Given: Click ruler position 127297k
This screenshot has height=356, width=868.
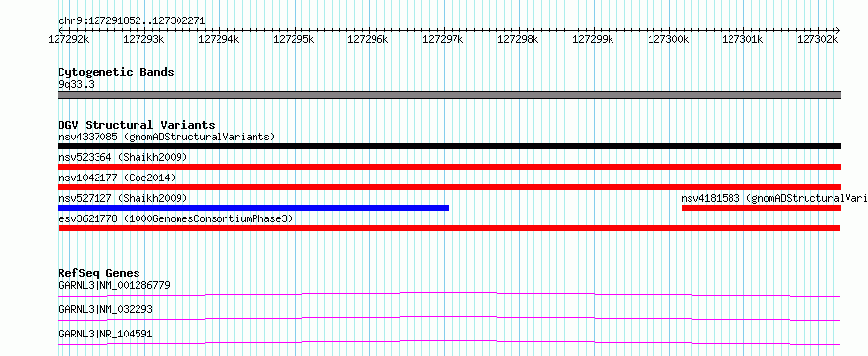Looking at the screenshot, I should coord(444,39).
